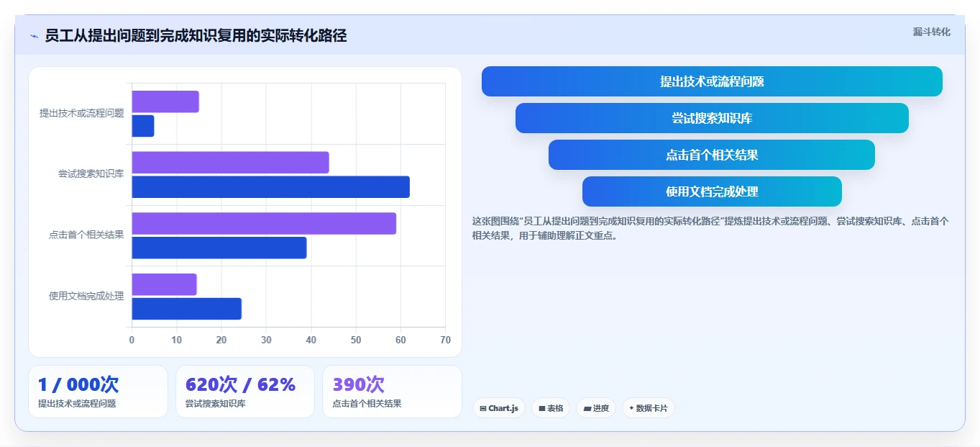Select the 尝试搜索知识库 funnel stage
980x447 pixels.
click(712, 118)
